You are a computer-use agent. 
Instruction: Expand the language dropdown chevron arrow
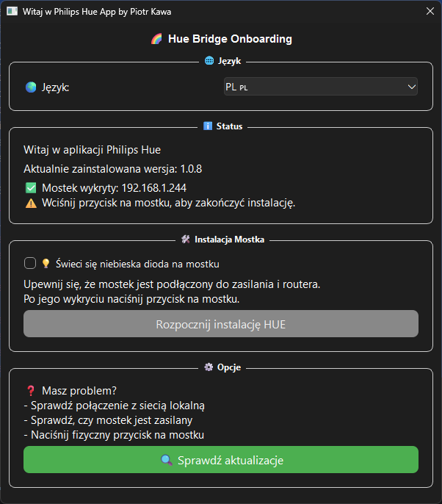[x=411, y=87]
